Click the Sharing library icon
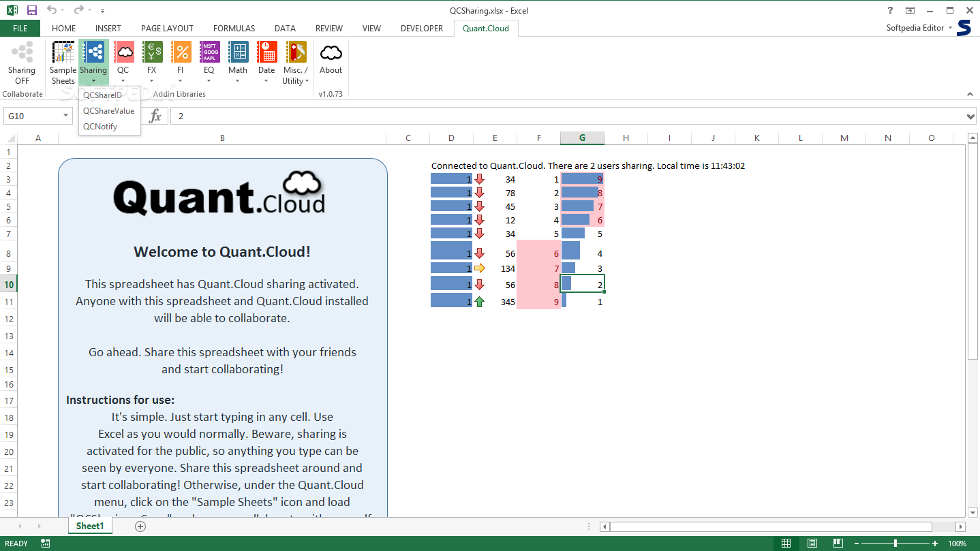 (x=93, y=52)
